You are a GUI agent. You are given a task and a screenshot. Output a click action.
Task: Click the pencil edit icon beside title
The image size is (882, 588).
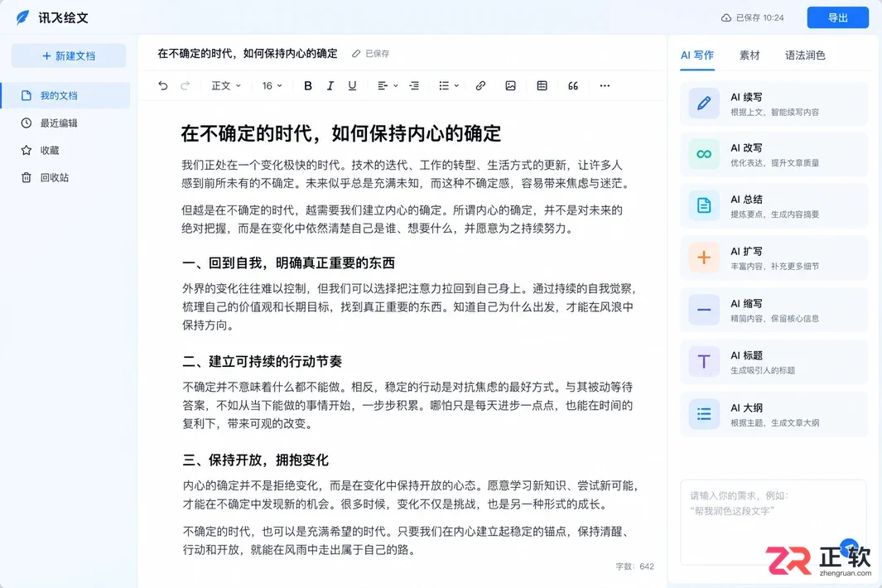click(356, 54)
